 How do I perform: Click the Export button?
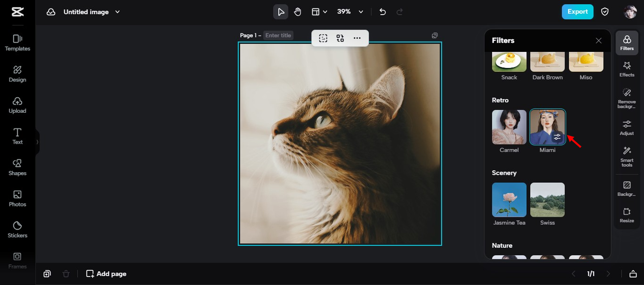[578, 12]
